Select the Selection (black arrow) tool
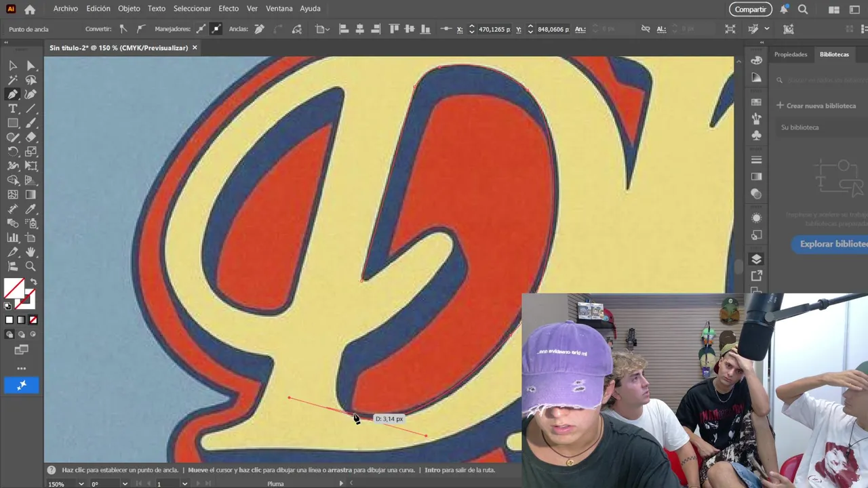The height and width of the screenshot is (488, 868). (x=13, y=66)
